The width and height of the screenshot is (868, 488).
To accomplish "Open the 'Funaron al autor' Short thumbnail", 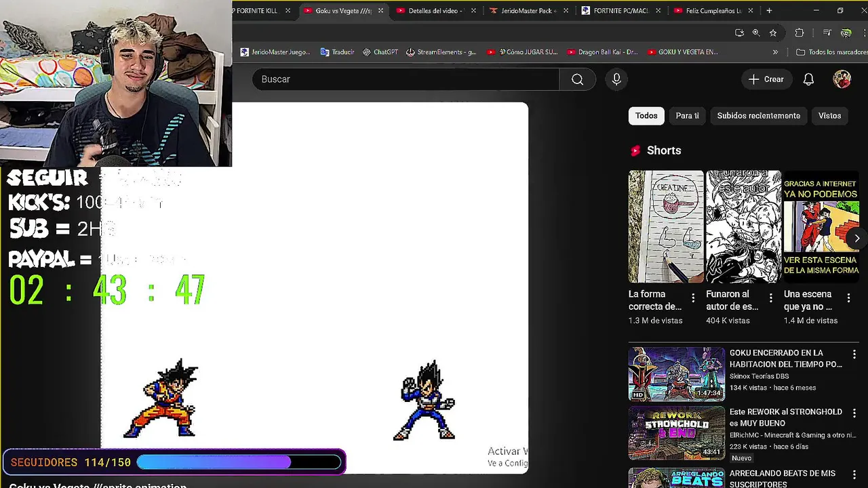I will (x=743, y=226).
